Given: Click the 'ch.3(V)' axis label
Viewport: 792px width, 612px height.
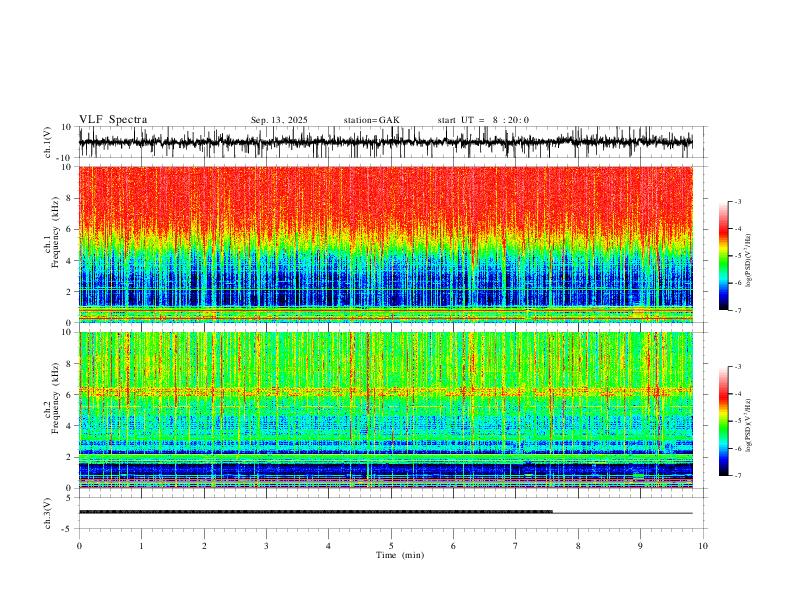Looking at the screenshot, I should point(48,513).
